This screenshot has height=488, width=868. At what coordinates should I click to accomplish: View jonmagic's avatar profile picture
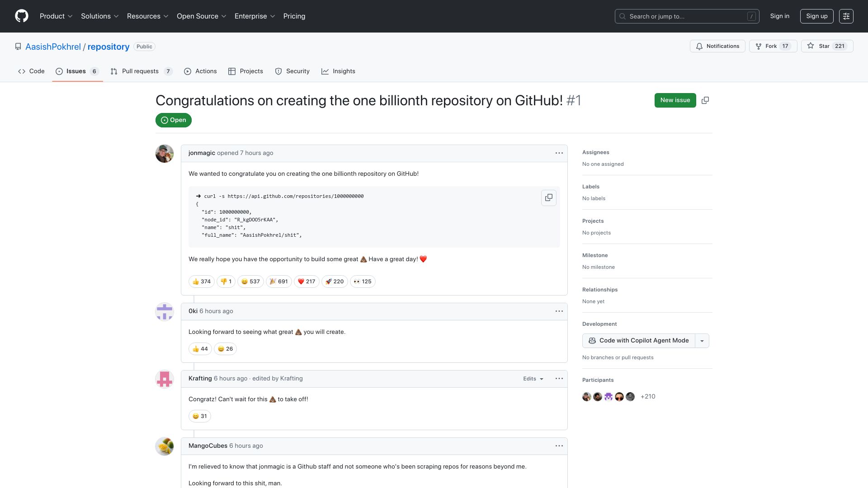(x=165, y=154)
